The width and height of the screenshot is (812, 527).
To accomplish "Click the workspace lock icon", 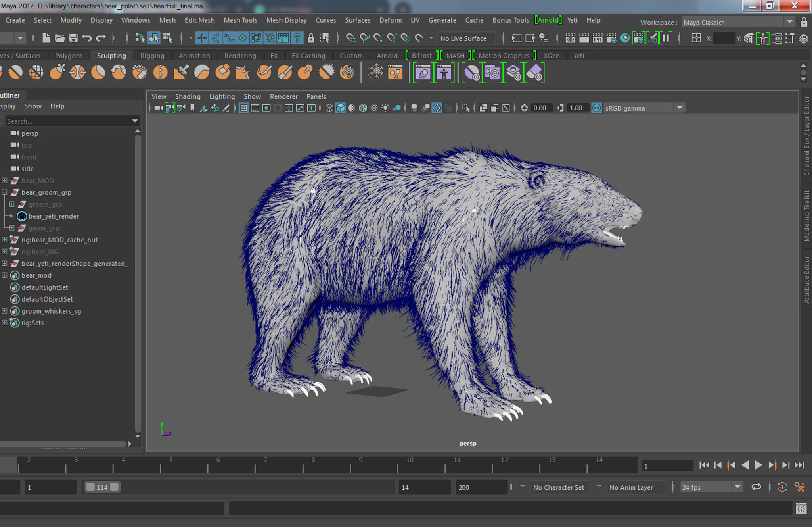I will point(804,22).
